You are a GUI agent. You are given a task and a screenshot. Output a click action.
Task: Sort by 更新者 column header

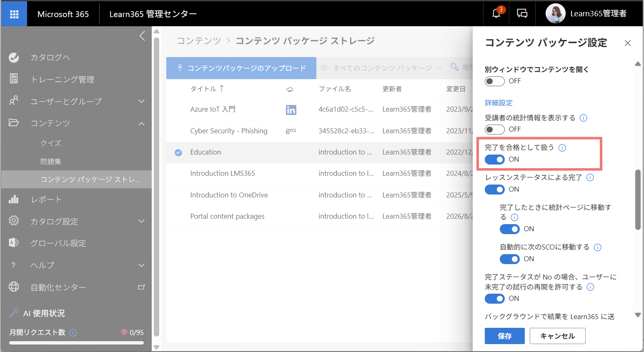click(x=392, y=89)
